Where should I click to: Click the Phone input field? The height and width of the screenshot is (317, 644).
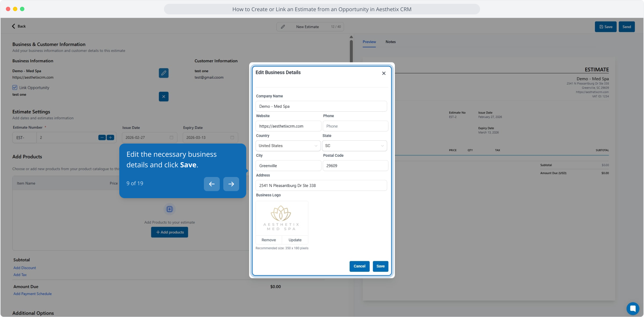click(355, 126)
